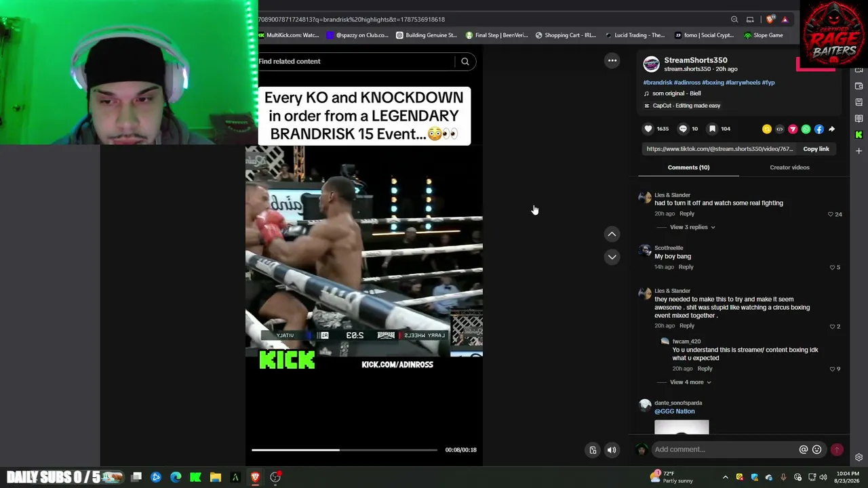
Task: Add a sidebar item with the plus icon
Action: point(859,150)
